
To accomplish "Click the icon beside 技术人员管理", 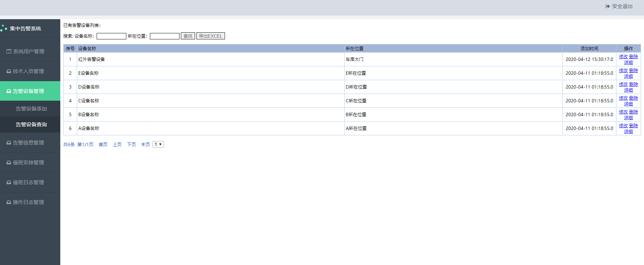I will (x=9, y=71).
